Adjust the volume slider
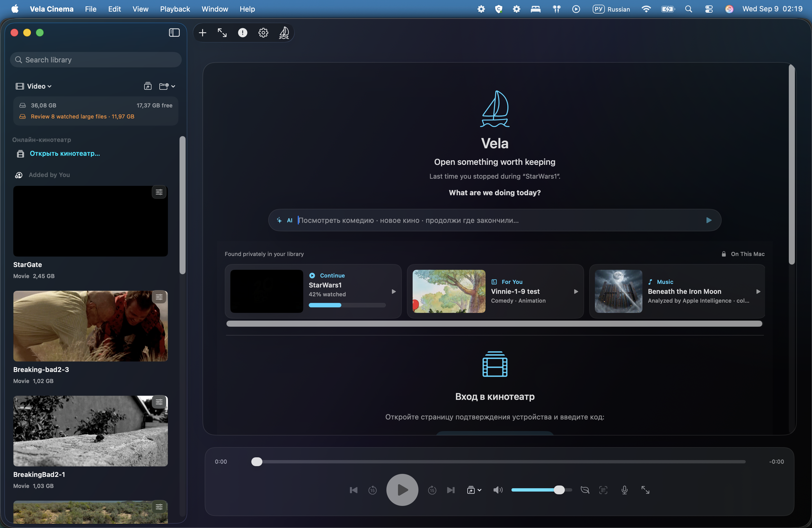 (x=541, y=490)
